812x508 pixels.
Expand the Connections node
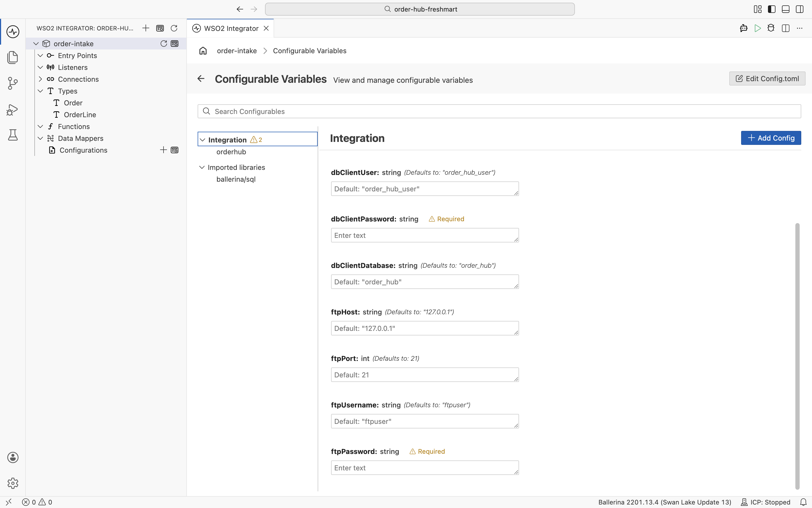40,79
